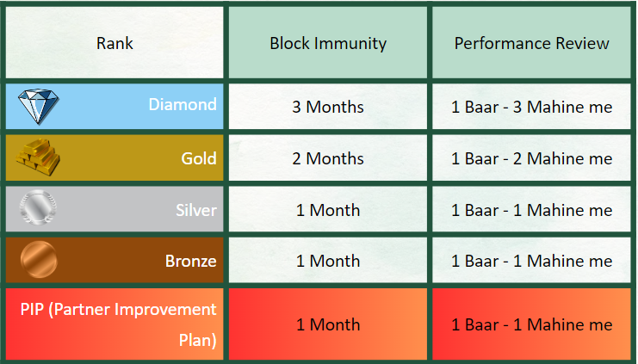Select the Block Immunity header cell

(x=328, y=43)
